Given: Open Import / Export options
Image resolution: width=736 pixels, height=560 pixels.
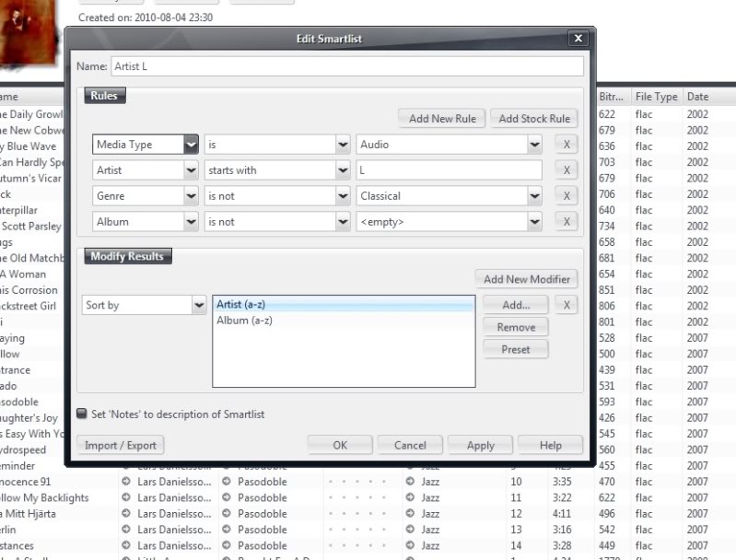Looking at the screenshot, I should pyautogui.click(x=120, y=445).
